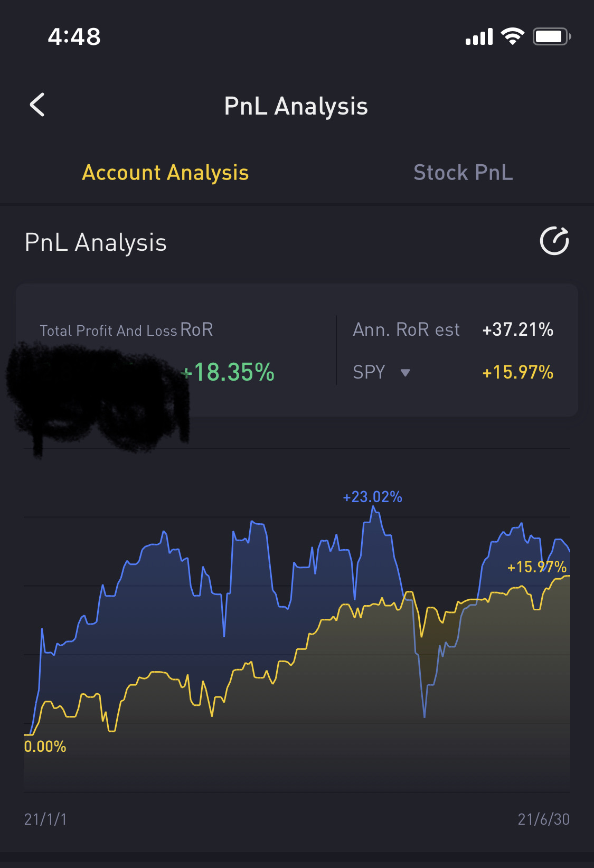Open the share/refresh circular arrow icon
The height and width of the screenshot is (868, 594).
[x=554, y=241]
